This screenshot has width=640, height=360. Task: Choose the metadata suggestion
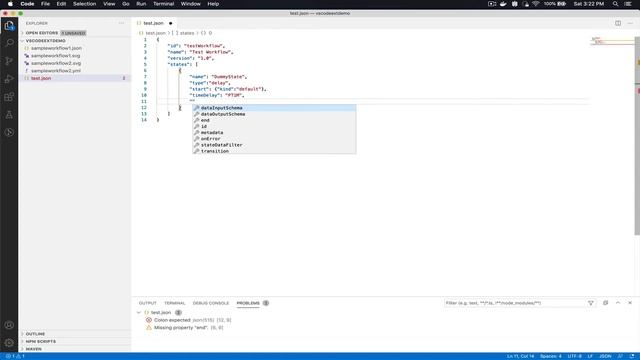pos(274,132)
